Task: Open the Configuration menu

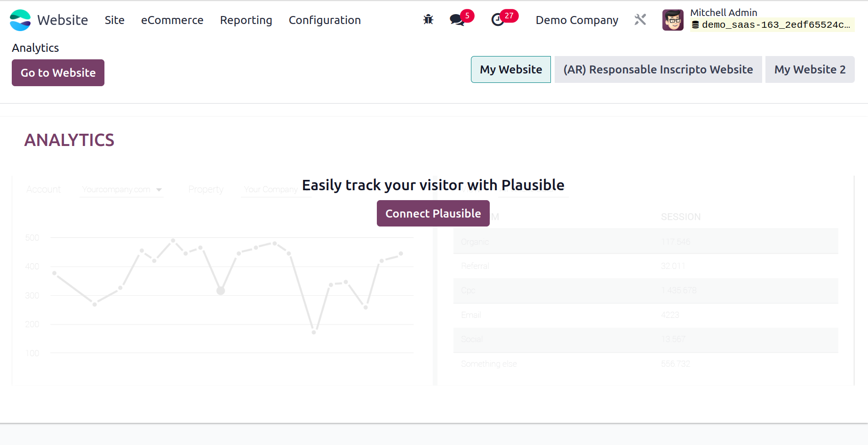Action: pos(325,20)
